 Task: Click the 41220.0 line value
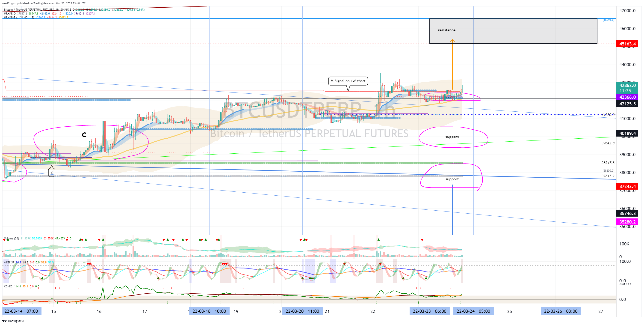click(608, 115)
